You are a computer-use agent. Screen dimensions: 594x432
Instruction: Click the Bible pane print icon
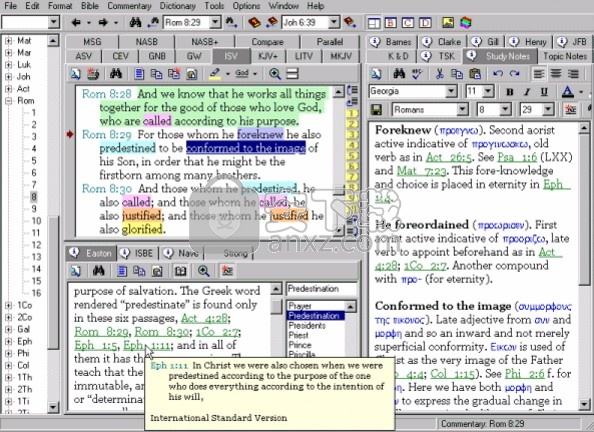pyautogui.click(x=93, y=74)
